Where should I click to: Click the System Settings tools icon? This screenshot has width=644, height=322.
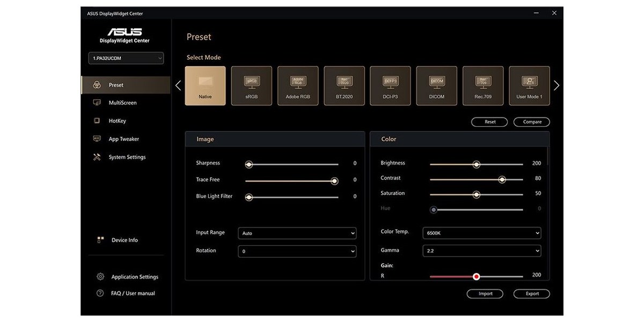pyautogui.click(x=97, y=157)
